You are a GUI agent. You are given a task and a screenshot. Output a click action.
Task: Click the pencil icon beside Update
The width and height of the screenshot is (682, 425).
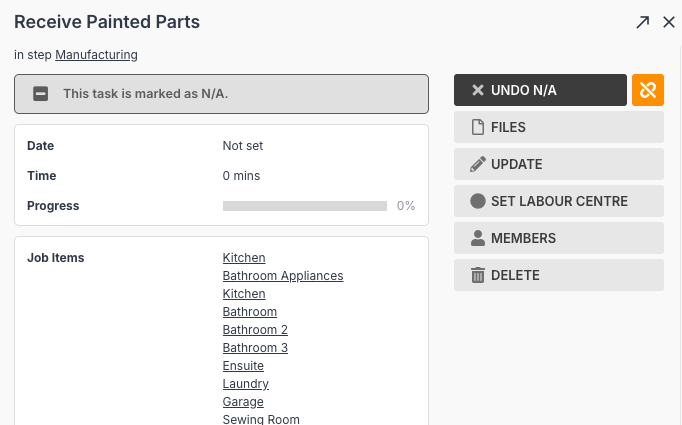tap(478, 164)
